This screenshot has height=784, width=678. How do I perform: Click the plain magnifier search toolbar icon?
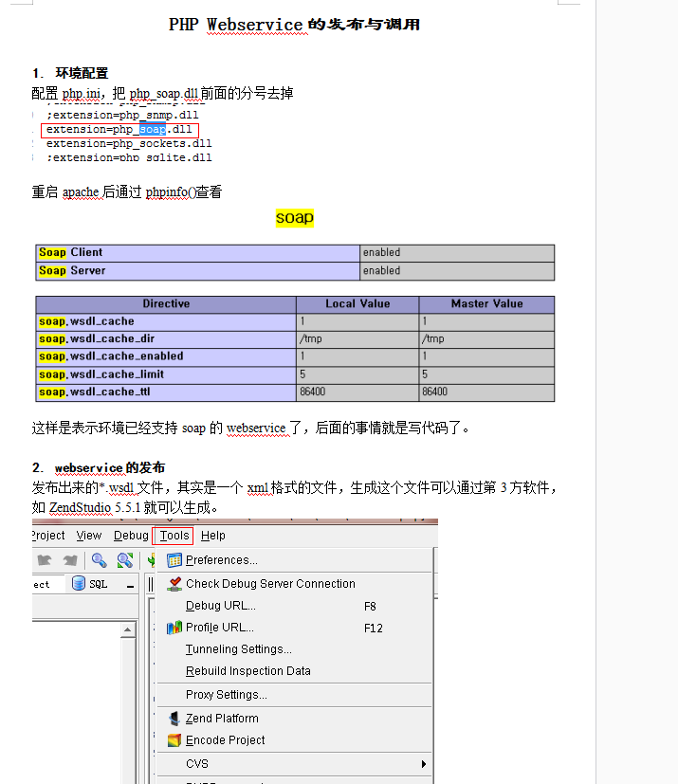tap(99, 560)
